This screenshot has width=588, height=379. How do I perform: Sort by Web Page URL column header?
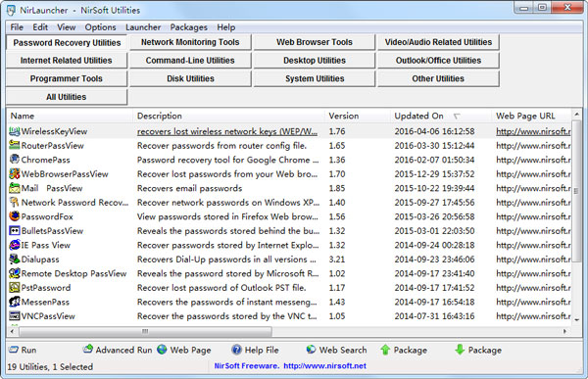click(x=531, y=116)
